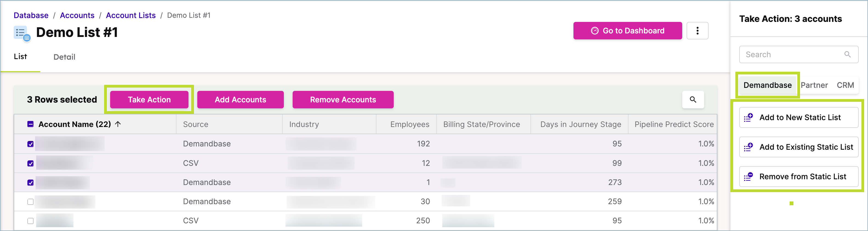Click the Take Action button
The width and height of the screenshot is (868, 231).
pyautogui.click(x=149, y=100)
